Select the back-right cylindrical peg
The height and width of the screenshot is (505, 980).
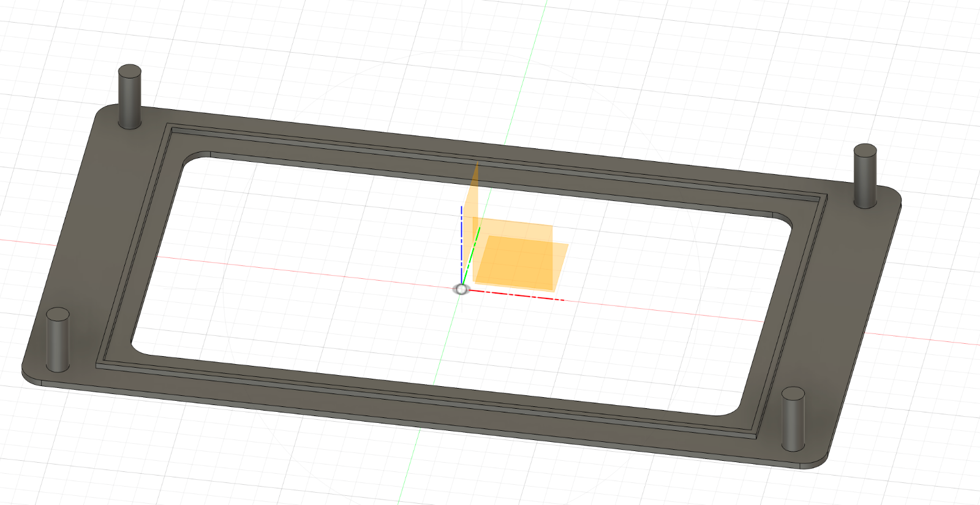865,176
